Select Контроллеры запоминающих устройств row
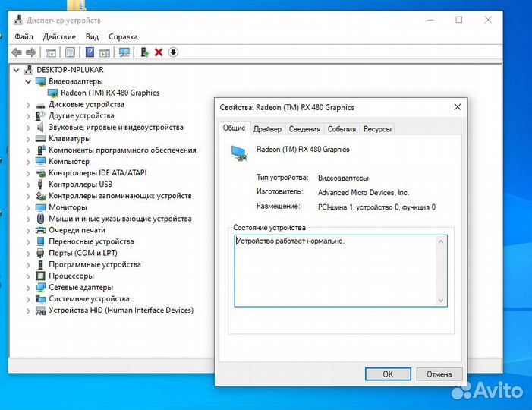The image size is (532, 410). point(120,196)
